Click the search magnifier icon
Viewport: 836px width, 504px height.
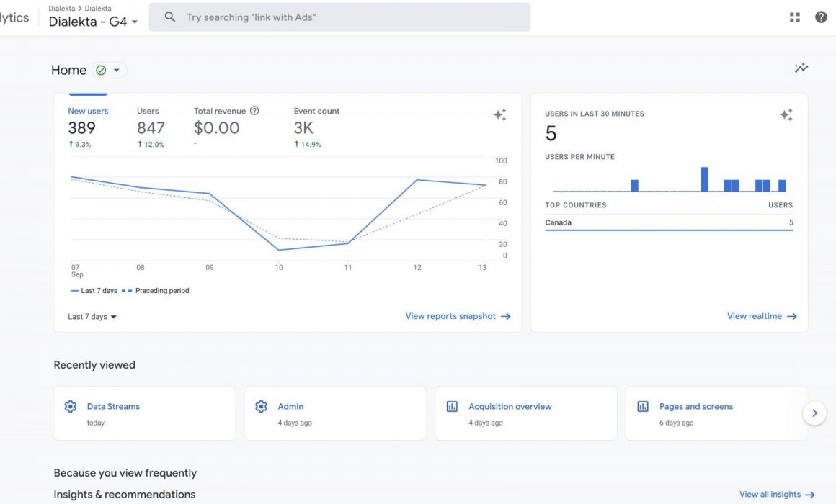[169, 16]
